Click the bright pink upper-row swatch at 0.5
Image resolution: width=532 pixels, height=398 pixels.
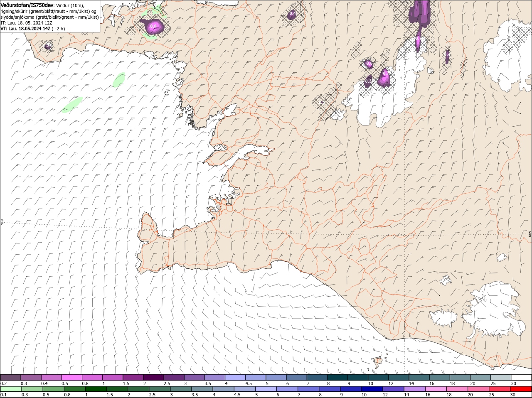(x=71, y=377)
